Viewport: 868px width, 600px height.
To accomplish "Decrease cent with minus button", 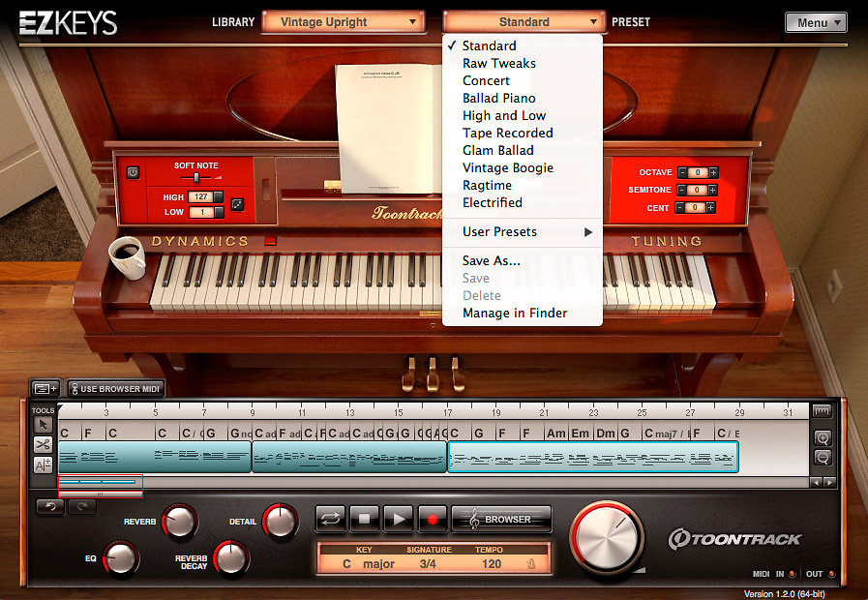I will [x=679, y=207].
